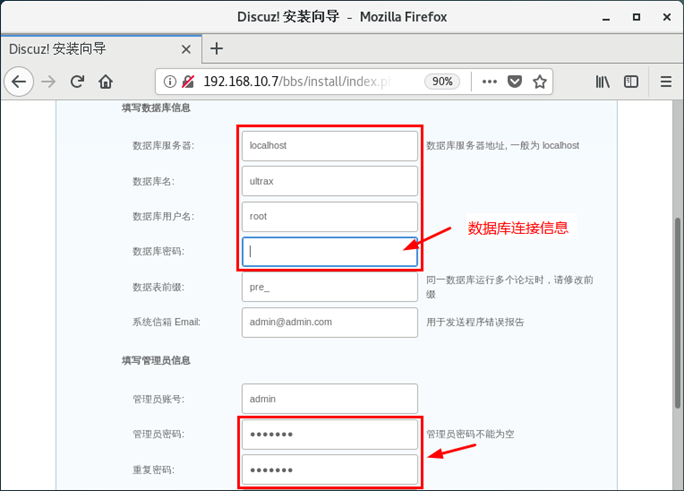Open the Firefox home page
684x491 pixels.
tap(106, 82)
